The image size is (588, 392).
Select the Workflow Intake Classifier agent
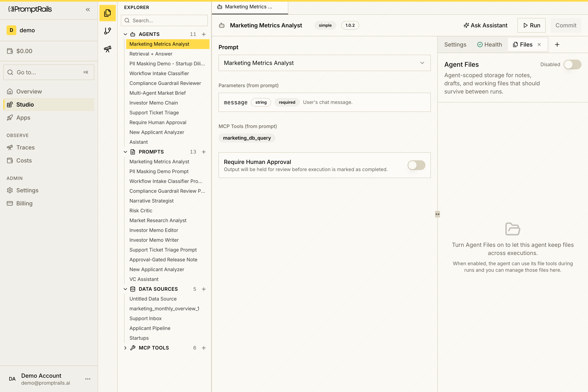pos(167,73)
